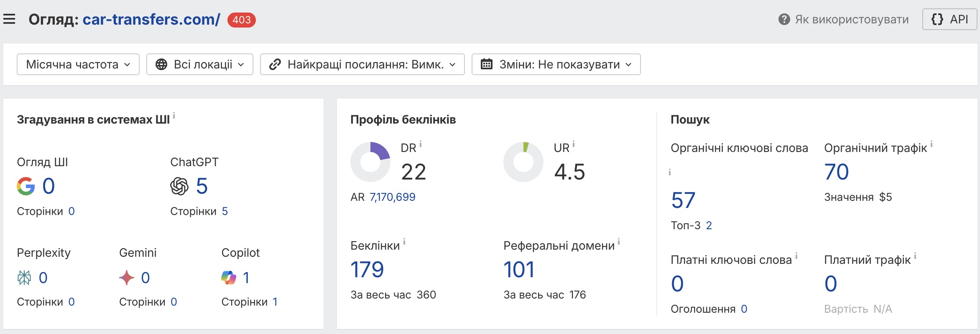
Task: Click the API button
Action: (x=949, y=19)
